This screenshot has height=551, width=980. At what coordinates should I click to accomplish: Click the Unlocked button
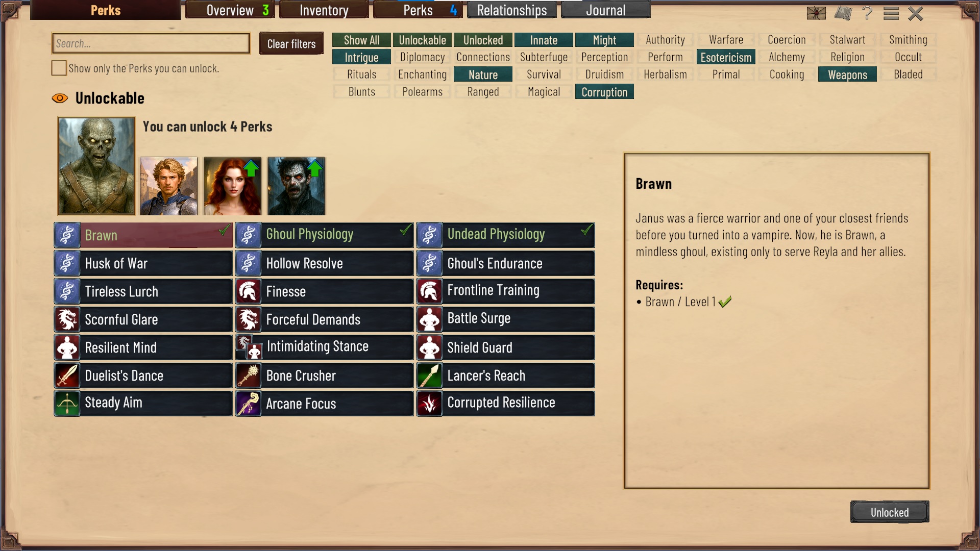890,512
